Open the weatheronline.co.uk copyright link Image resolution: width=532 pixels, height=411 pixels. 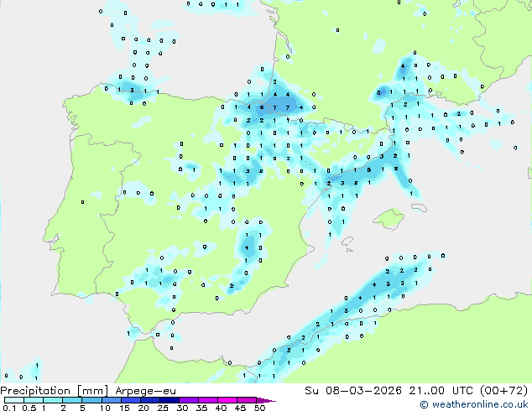pyautogui.click(x=474, y=404)
